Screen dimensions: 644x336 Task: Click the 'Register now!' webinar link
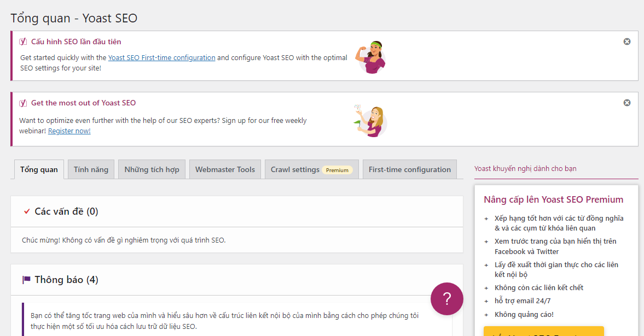pyautogui.click(x=69, y=131)
